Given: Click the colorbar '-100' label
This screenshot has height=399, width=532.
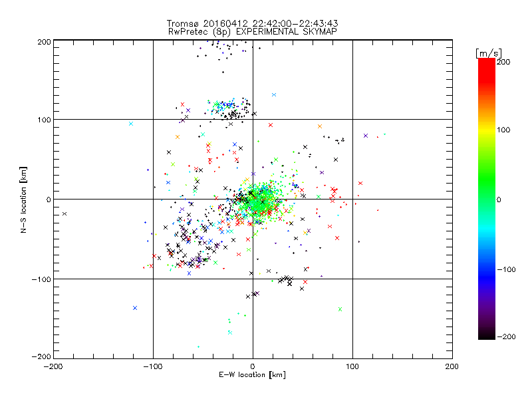Looking at the screenshot, I should pyautogui.click(x=506, y=269).
